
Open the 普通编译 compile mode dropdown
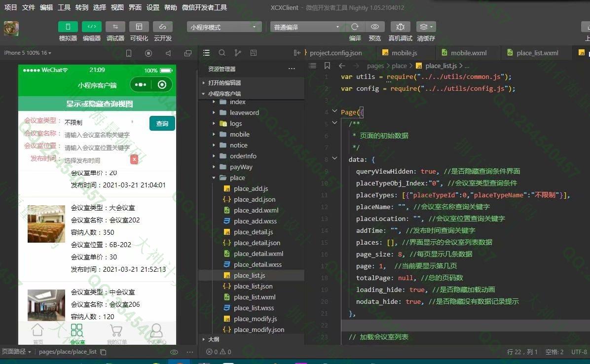click(x=306, y=27)
